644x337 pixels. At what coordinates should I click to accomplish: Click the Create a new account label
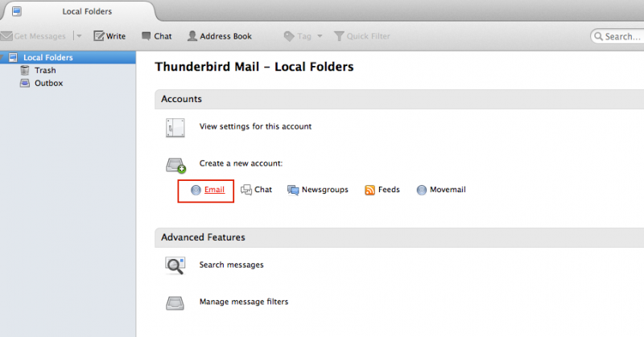[x=241, y=163]
